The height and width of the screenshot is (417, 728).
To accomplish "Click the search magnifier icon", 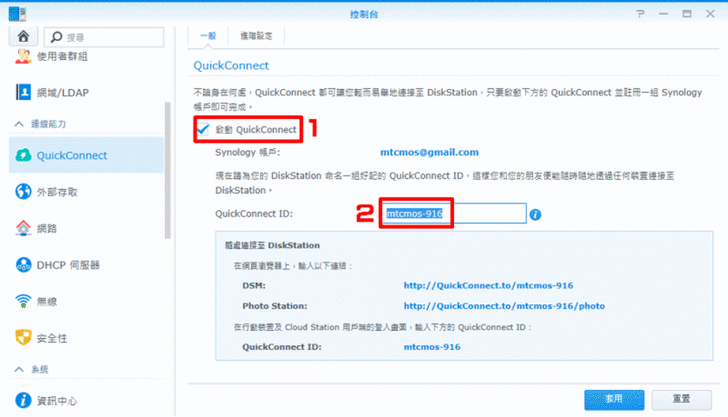I will tap(57, 37).
